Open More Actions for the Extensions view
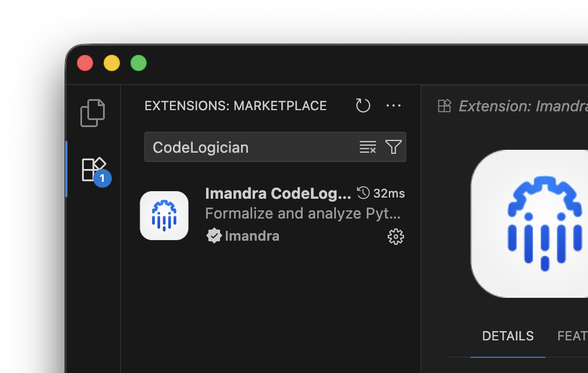This screenshot has height=373, width=588. pyautogui.click(x=394, y=105)
